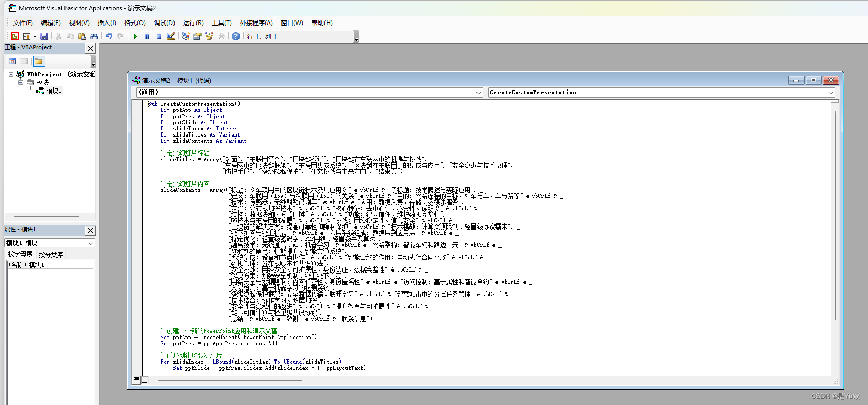
Task: Click the code window horizontal scrollbar
Action: click(230, 380)
